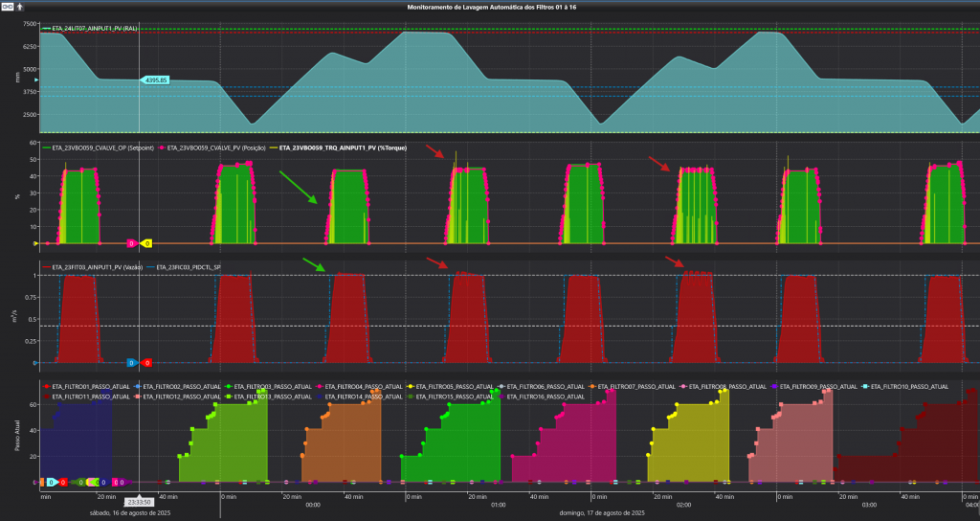Toggle ETA_23FIT03_AINPUT1_PV (Vazão) legend entry
980x521 pixels.
[x=96, y=267]
